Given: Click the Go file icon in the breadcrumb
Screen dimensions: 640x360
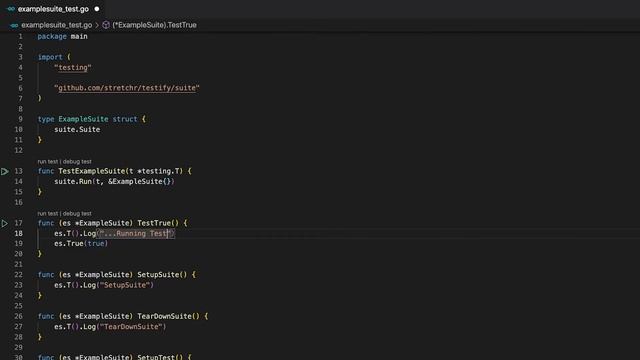Looking at the screenshot, I should click(14, 25).
